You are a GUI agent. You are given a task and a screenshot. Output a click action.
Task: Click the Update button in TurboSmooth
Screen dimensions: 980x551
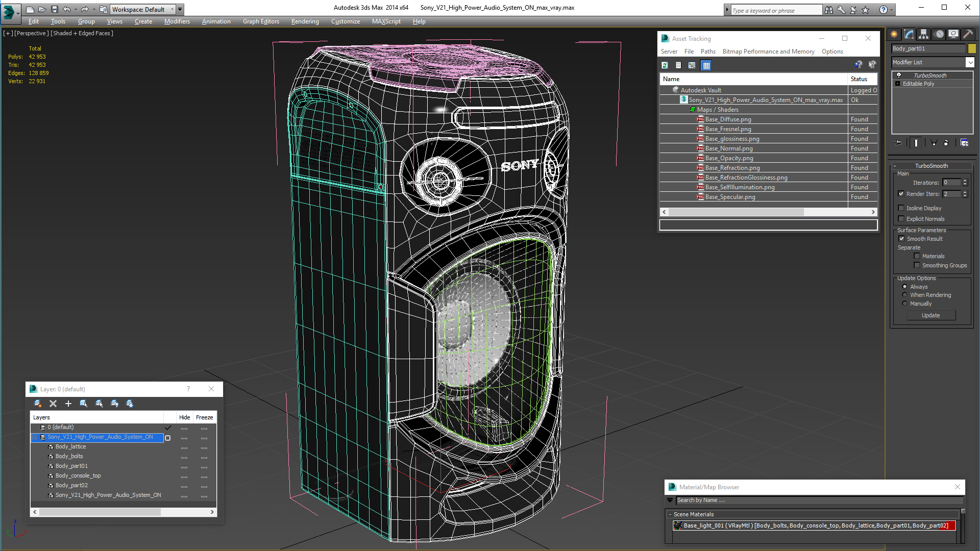coord(930,315)
